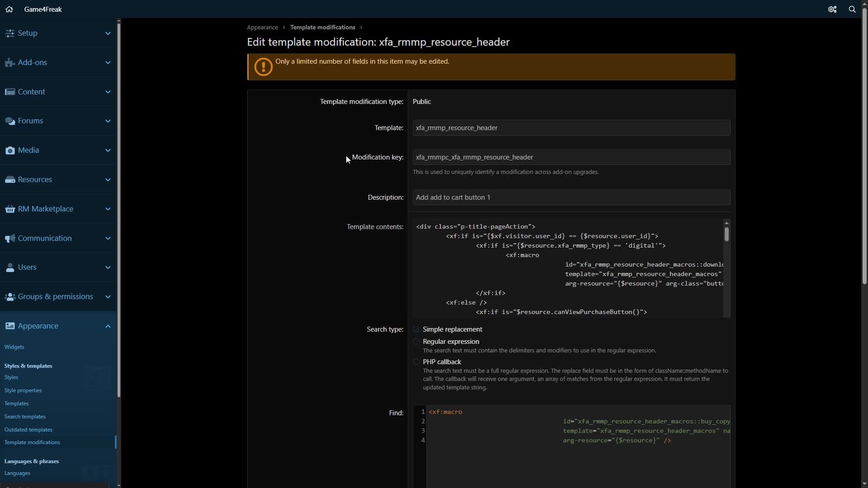
Task: Click the Communication megaphone icon
Action: [10, 238]
